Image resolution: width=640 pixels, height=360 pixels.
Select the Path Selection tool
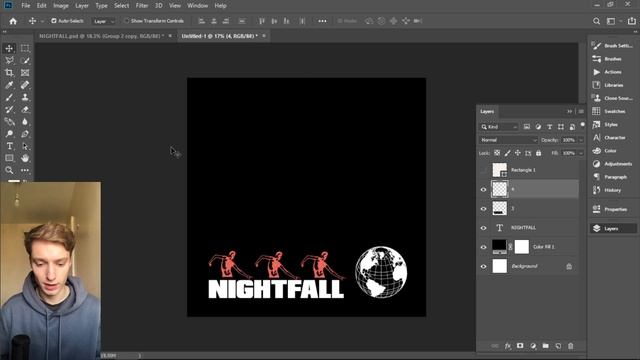[25, 146]
